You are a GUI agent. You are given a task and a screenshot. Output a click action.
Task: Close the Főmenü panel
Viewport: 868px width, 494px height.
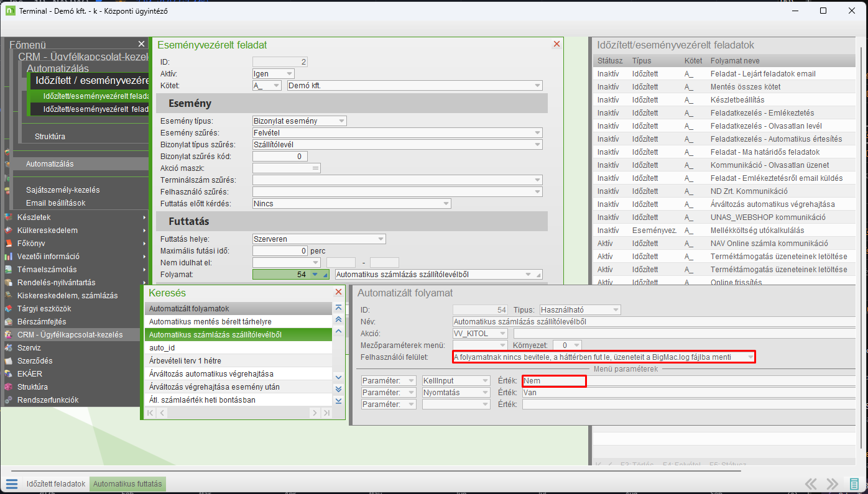coord(141,44)
